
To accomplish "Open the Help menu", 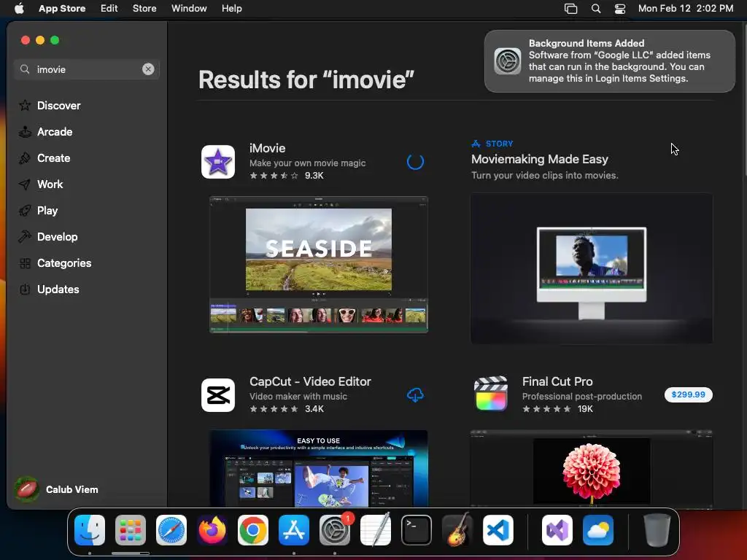I will coord(231,9).
